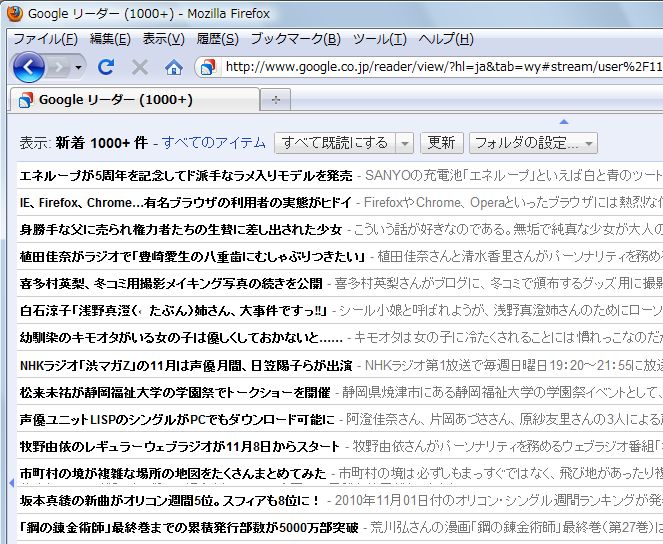This screenshot has height=544, width=663.
Task: Reload the page with the refresh icon
Action: pyautogui.click(x=106, y=67)
